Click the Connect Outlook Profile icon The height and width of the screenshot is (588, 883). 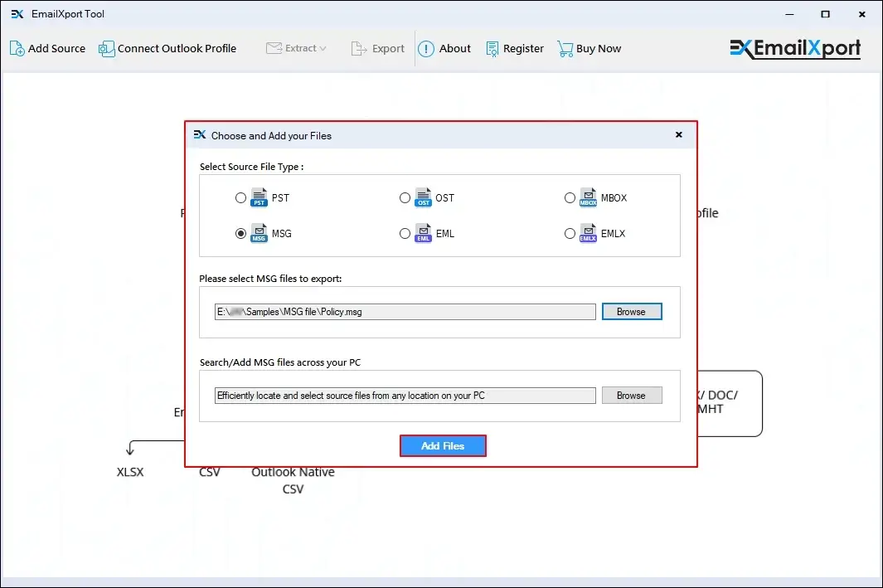click(106, 48)
